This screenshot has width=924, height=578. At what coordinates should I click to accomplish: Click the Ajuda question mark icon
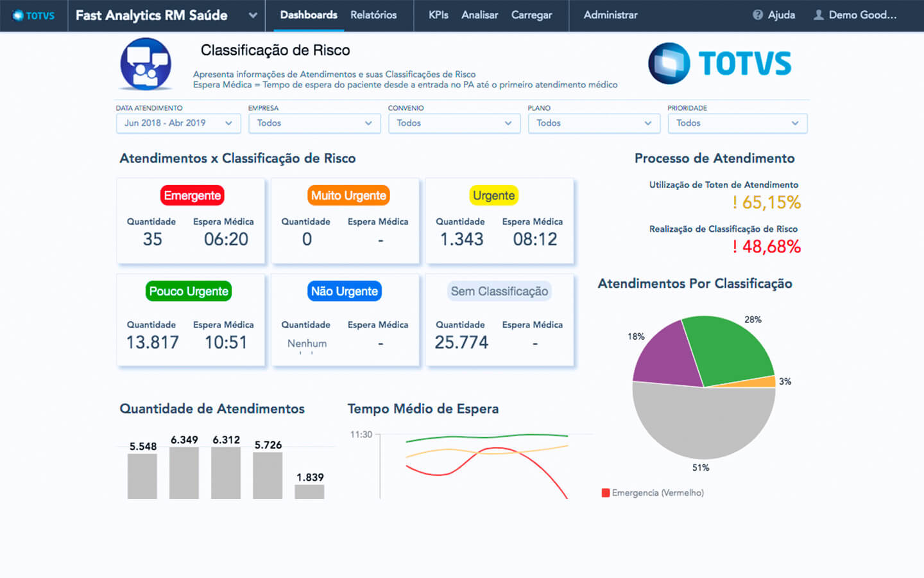758,15
